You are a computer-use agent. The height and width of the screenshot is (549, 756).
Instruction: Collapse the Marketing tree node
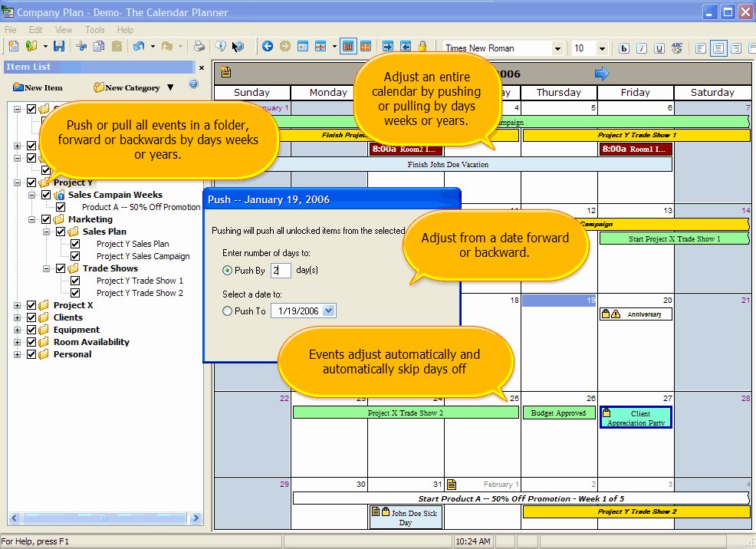pos(31,219)
